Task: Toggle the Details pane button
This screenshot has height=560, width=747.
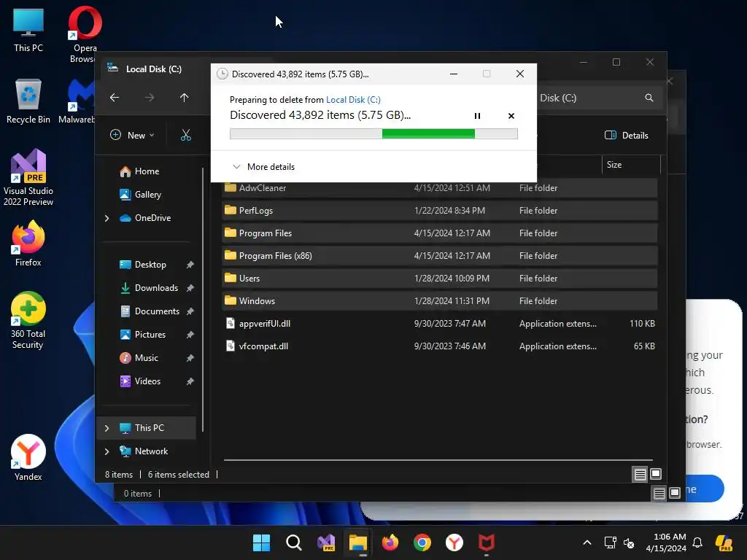Action: pyautogui.click(x=627, y=135)
